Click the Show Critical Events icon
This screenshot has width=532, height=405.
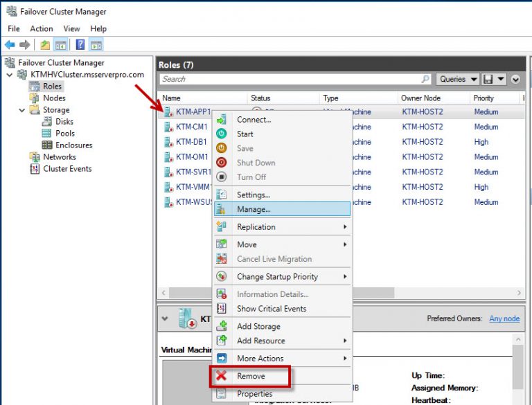pos(222,308)
